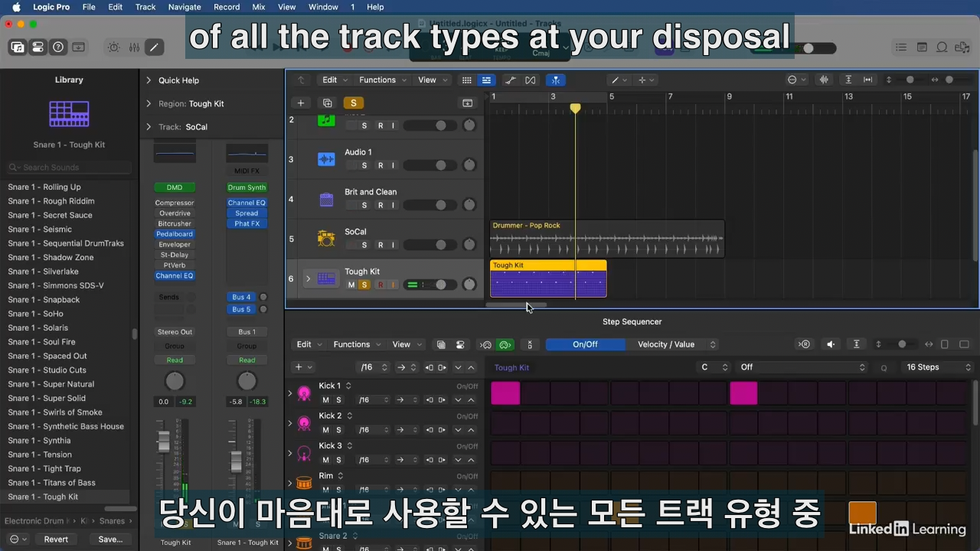This screenshot has height=551, width=980.
Task: Click the SoCal drum kit icon
Action: tap(326, 239)
